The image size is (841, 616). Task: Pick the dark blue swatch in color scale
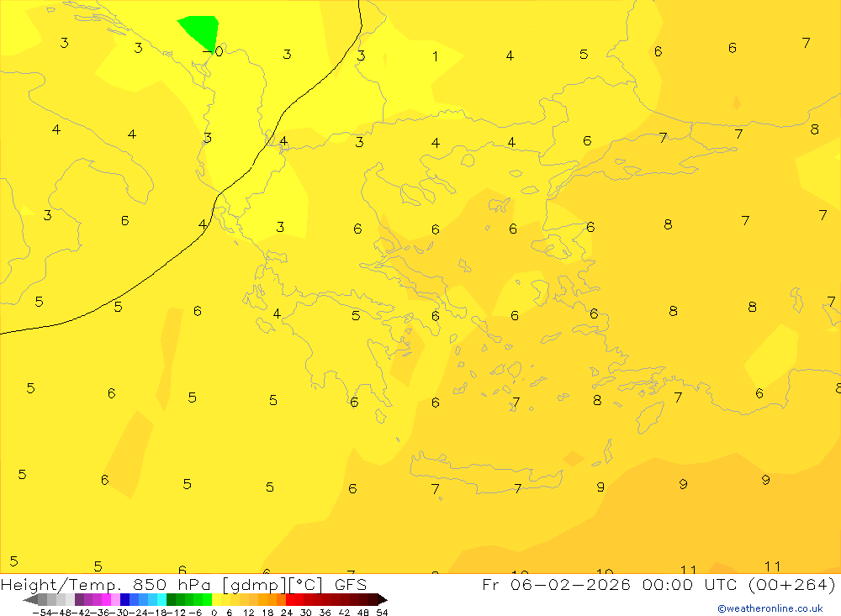[124, 599]
